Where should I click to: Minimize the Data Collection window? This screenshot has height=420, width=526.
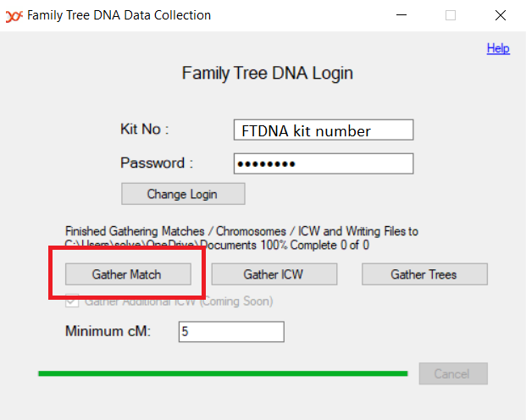tap(401, 15)
